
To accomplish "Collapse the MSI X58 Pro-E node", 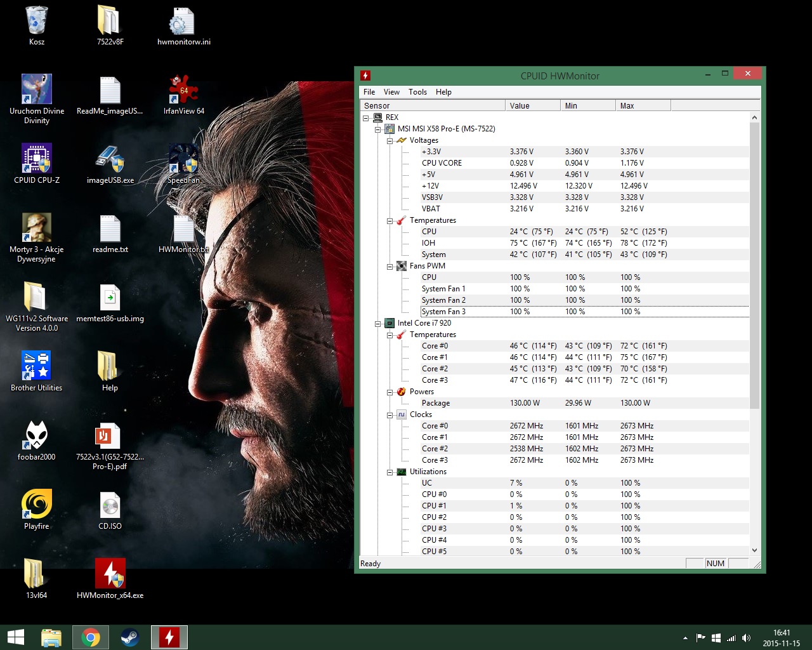I will [x=378, y=129].
